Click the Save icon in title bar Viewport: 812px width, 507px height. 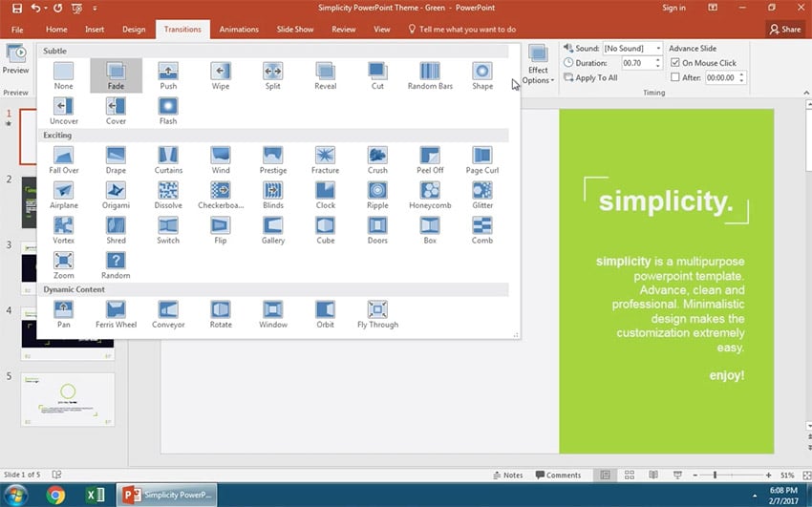point(17,8)
